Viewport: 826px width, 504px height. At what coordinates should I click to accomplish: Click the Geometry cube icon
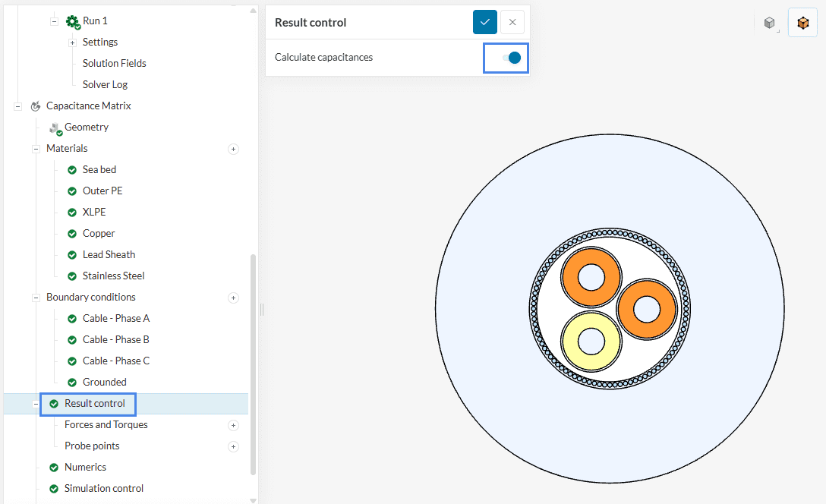[x=55, y=128]
